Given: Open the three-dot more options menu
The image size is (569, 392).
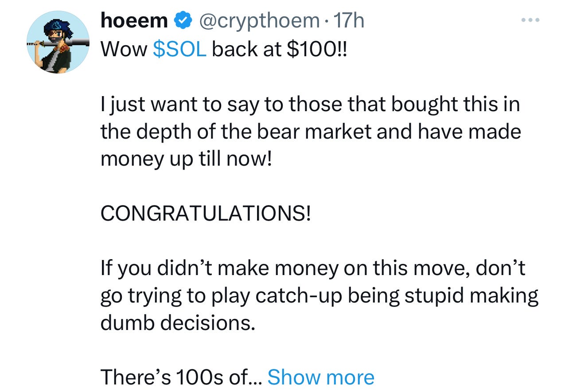Looking at the screenshot, I should click(530, 20).
